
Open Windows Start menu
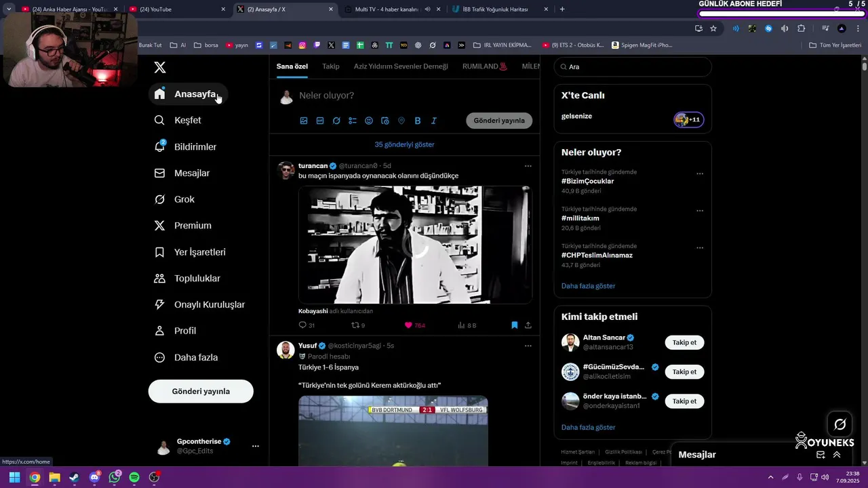14,477
